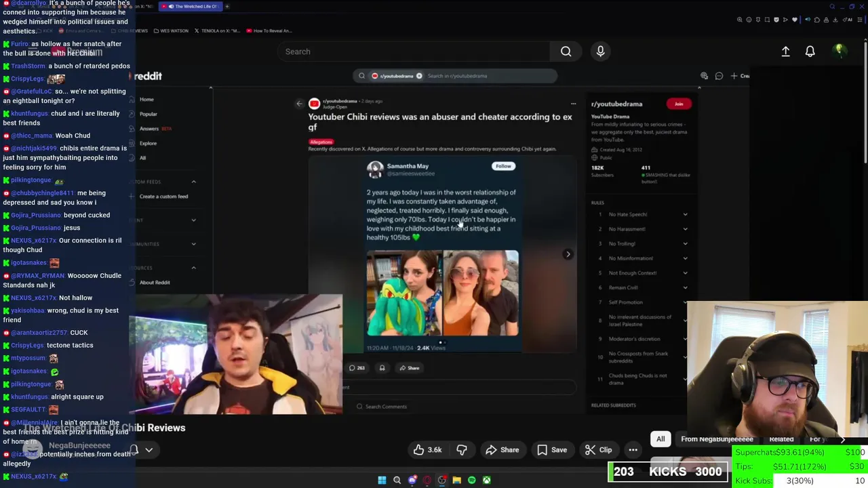
Task: Open Reddit All in sidebar
Action: click(142, 158)
